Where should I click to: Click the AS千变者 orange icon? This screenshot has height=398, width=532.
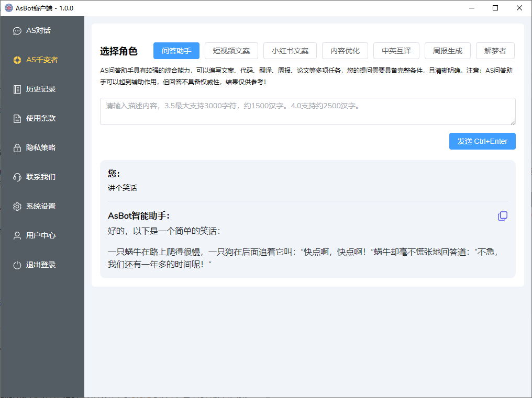(x=17, y=60)
